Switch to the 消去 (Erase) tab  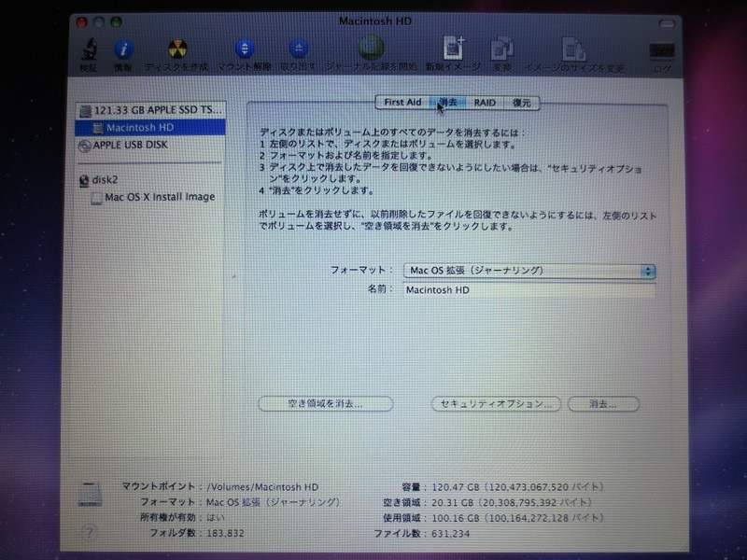[448, 103]
